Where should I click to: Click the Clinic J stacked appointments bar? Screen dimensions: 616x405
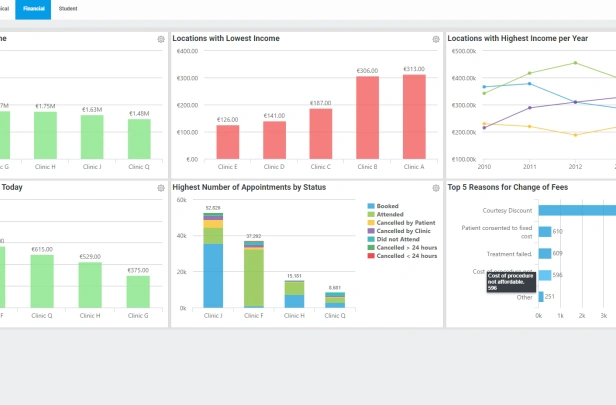(x=213, y=260)
